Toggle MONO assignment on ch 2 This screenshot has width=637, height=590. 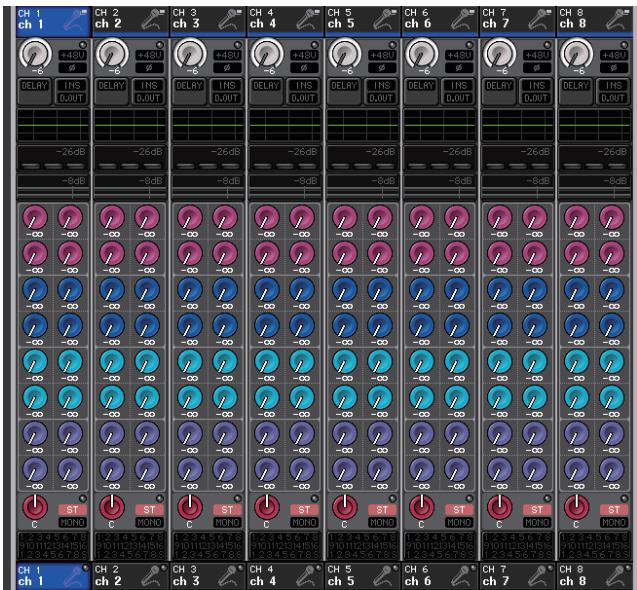click(149, 522)
